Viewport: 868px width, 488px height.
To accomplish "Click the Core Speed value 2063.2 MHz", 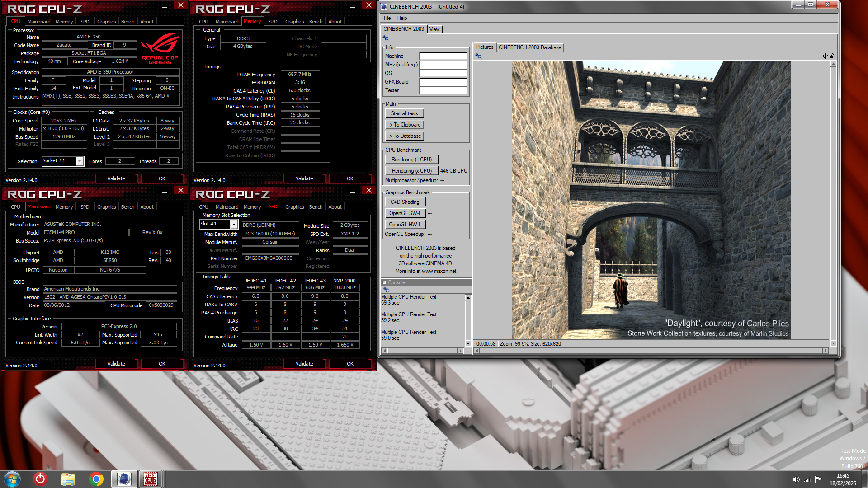I will click(64, 121).
